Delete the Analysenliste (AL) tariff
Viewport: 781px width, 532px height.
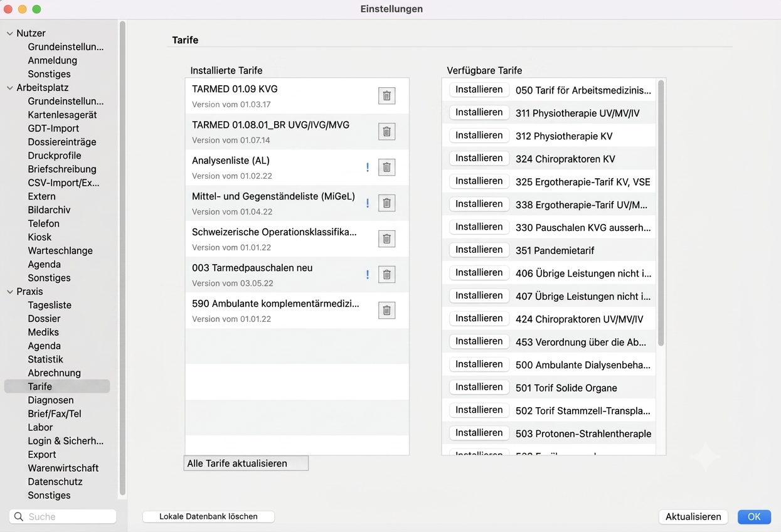(387, 168)
